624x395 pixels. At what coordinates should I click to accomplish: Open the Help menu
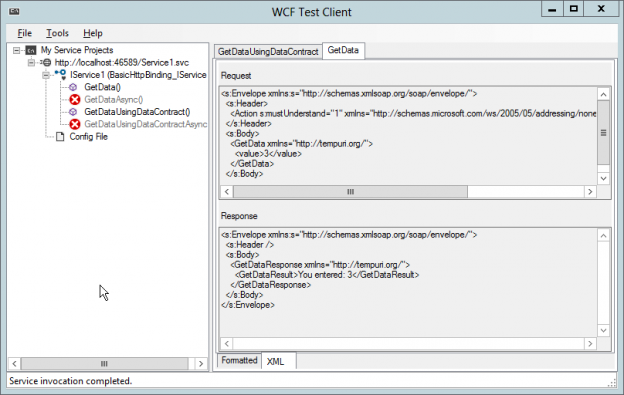pos(93,33)
